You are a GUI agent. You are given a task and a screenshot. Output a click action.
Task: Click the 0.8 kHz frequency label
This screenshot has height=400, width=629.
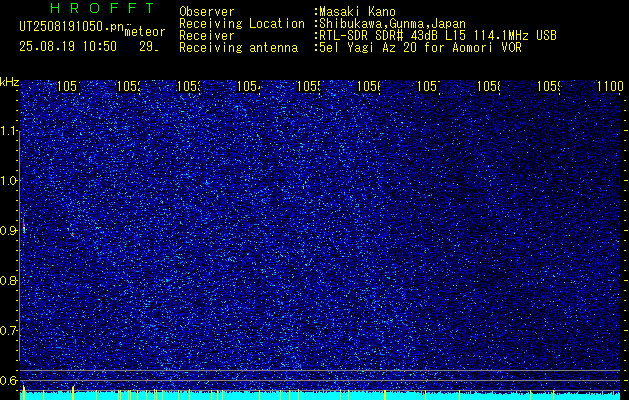(x=9, y=281)
